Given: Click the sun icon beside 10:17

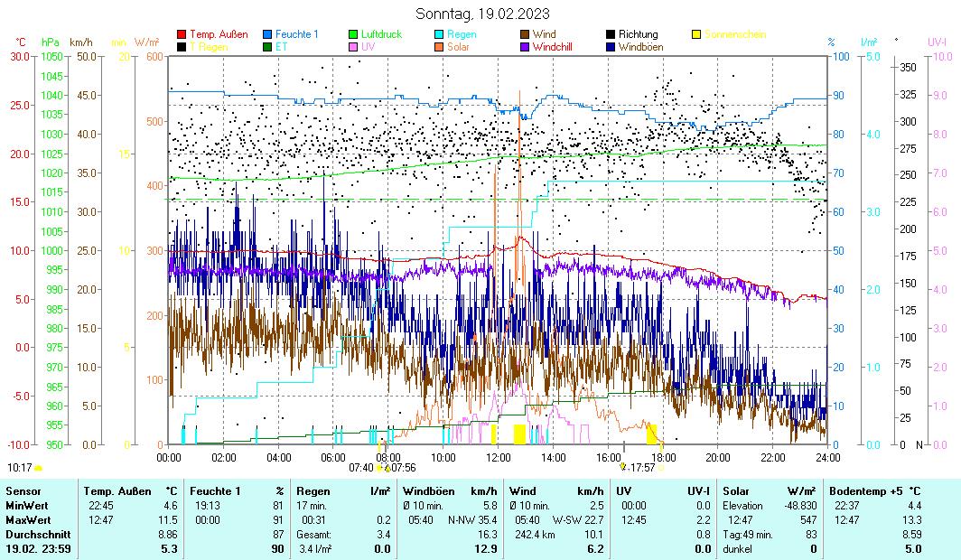Looking at the screenshot, I should point(38,468).
